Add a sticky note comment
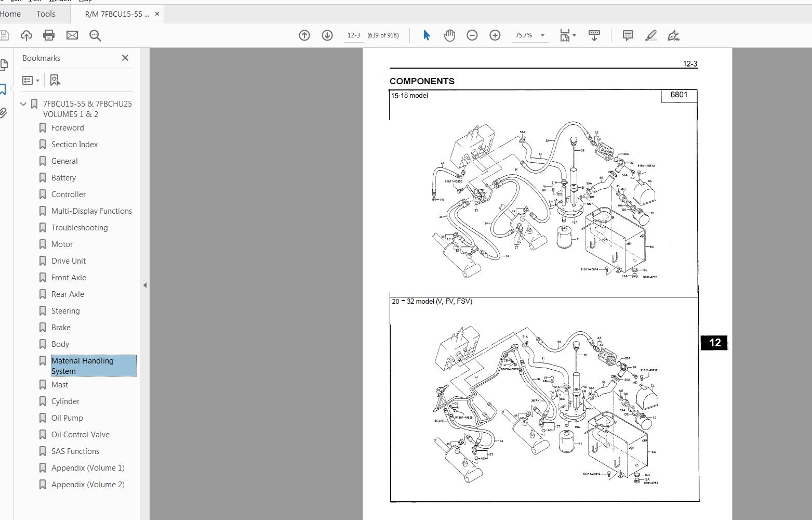Viewport: 812px width, 520px height. pos(628,35)
